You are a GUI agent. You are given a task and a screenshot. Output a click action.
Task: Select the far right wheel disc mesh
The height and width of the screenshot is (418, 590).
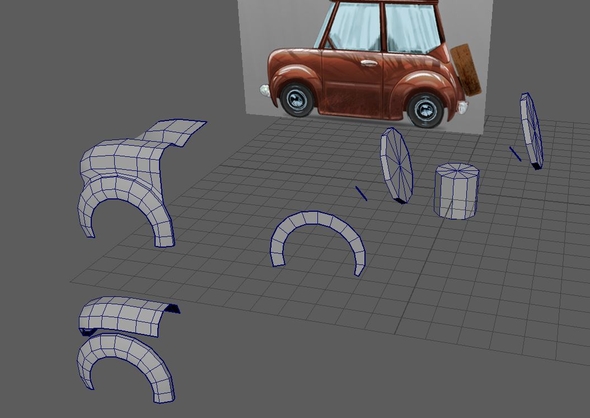(x=532, y=131)
